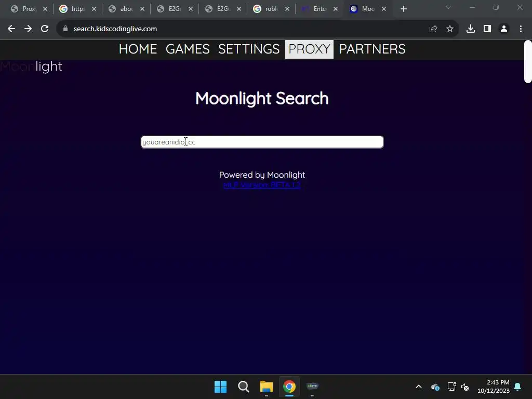
Task: Click the muted volume tray icon
Action: 465,387
